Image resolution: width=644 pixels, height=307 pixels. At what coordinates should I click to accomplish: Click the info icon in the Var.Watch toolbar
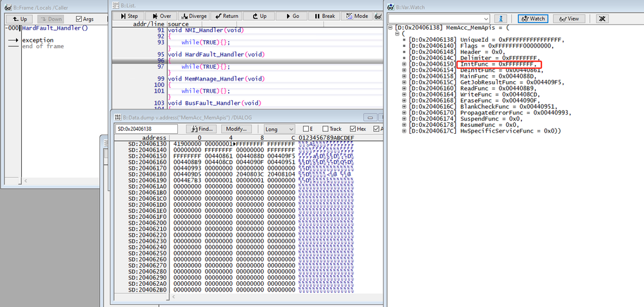click(500, 19)
